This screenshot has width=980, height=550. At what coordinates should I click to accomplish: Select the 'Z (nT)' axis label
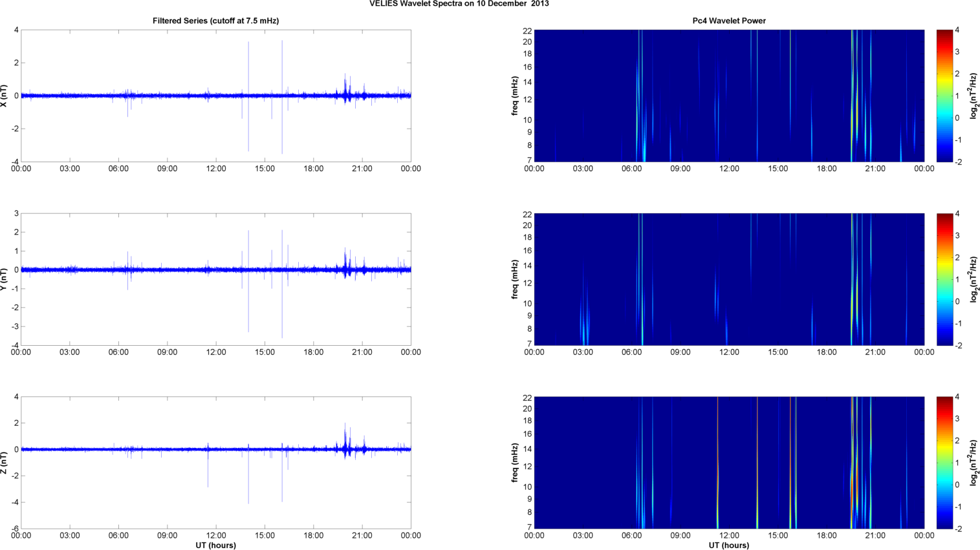5,463
